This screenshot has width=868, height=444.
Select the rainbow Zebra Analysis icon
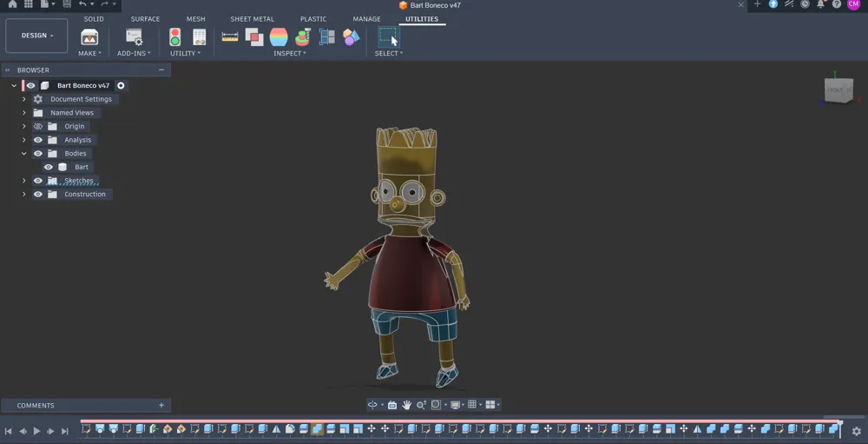pyautogui.click(x=279, y=37)
